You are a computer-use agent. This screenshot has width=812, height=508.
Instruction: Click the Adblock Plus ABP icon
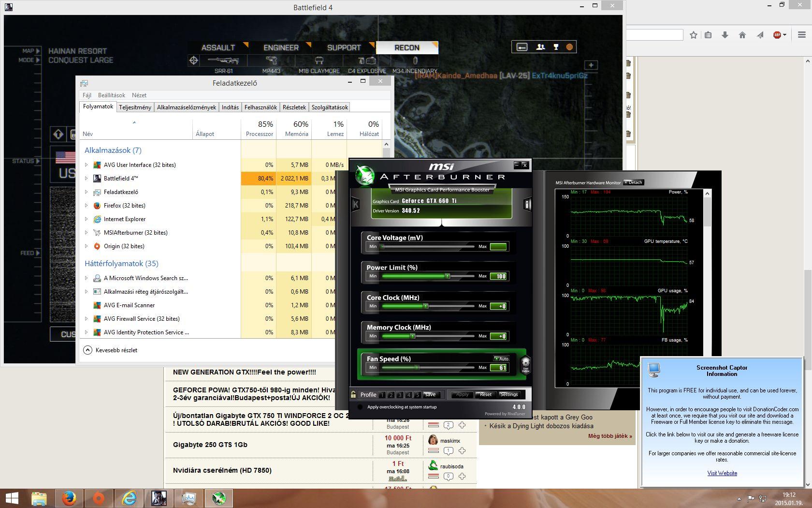coord(777,35)
